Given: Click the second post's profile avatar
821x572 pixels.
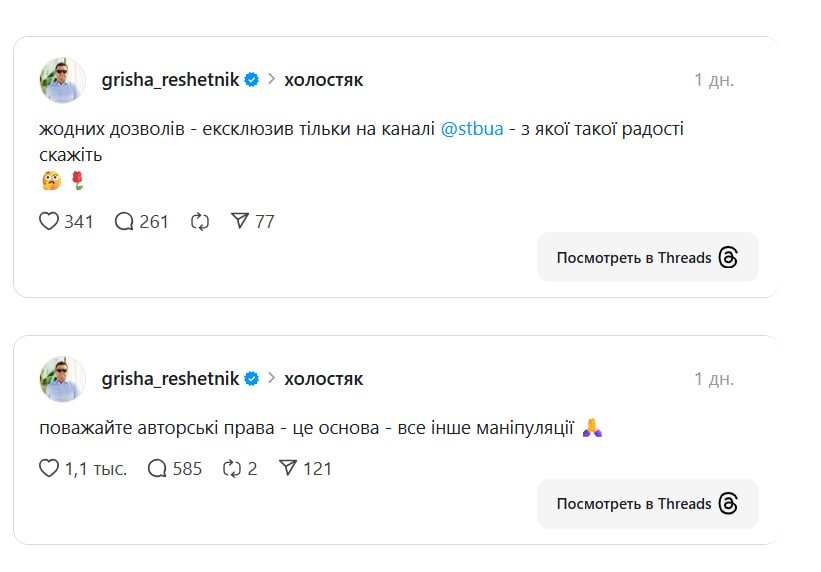Looking at the screenshot, I should tap(62, 379).
